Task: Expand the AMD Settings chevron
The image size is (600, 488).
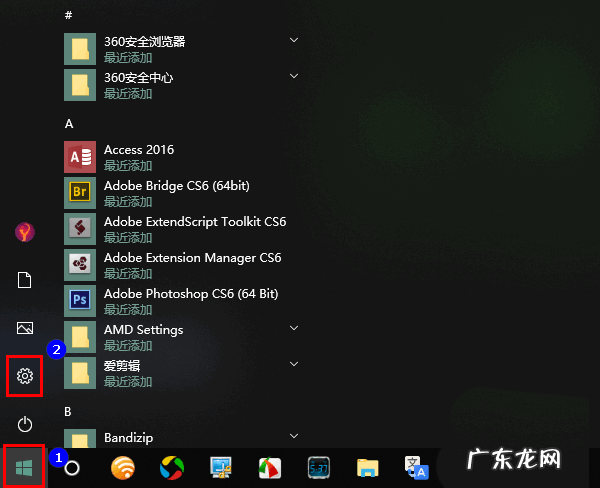Action: (294, 328)
